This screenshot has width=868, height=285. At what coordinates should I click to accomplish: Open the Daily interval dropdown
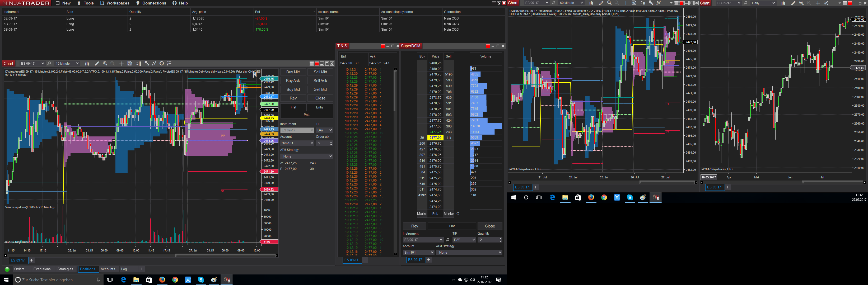coord(763,3)
